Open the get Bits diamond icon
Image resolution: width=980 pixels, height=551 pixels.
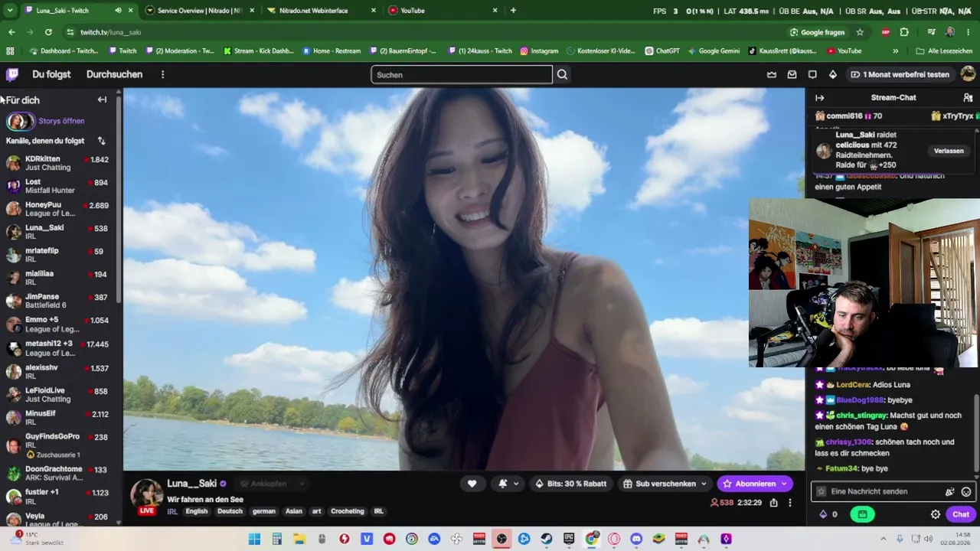click(x=833, y=74)
